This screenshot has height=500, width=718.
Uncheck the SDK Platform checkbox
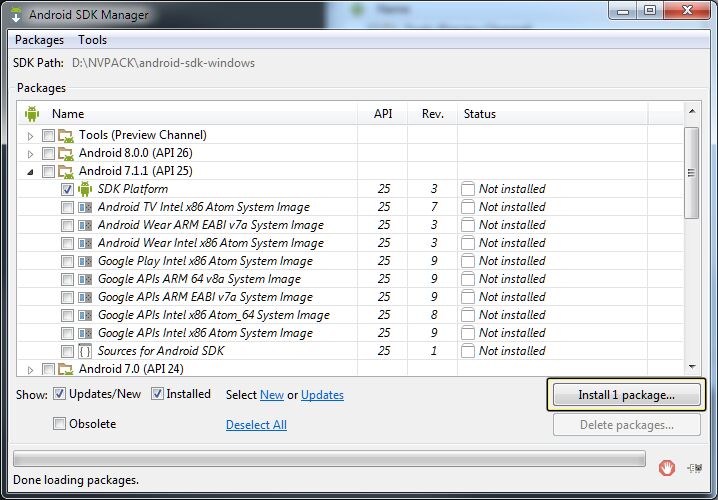67,189
